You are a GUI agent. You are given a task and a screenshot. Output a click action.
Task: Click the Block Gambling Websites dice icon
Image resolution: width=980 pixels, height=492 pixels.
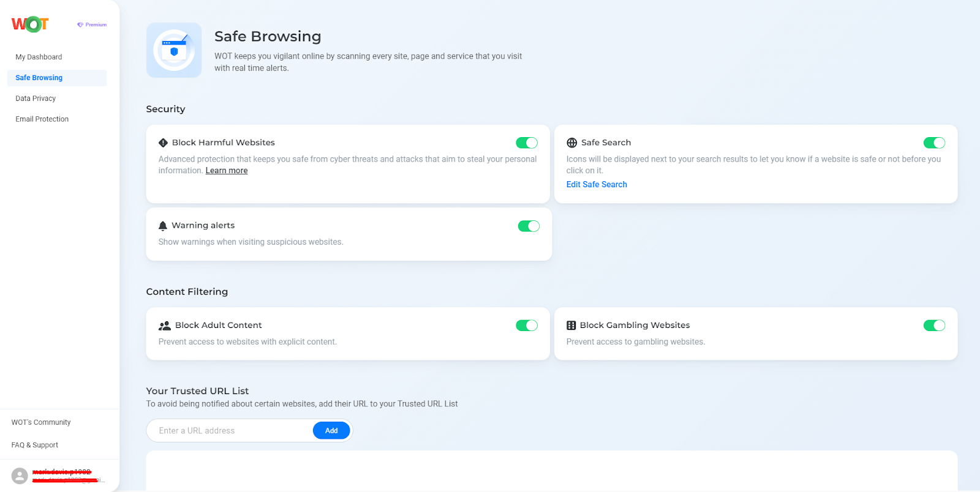tap(571, 326)
